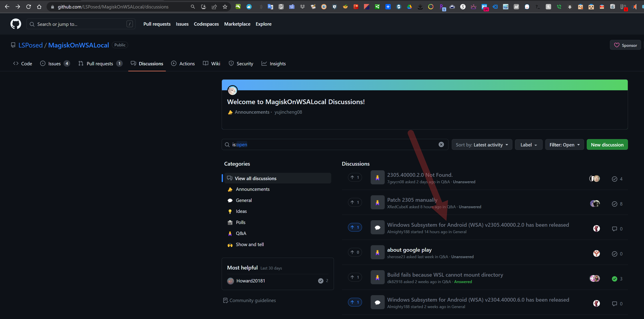Upvote the about google play discussion
Viewport: 644px width, 319px height.
tap(355, 252)
